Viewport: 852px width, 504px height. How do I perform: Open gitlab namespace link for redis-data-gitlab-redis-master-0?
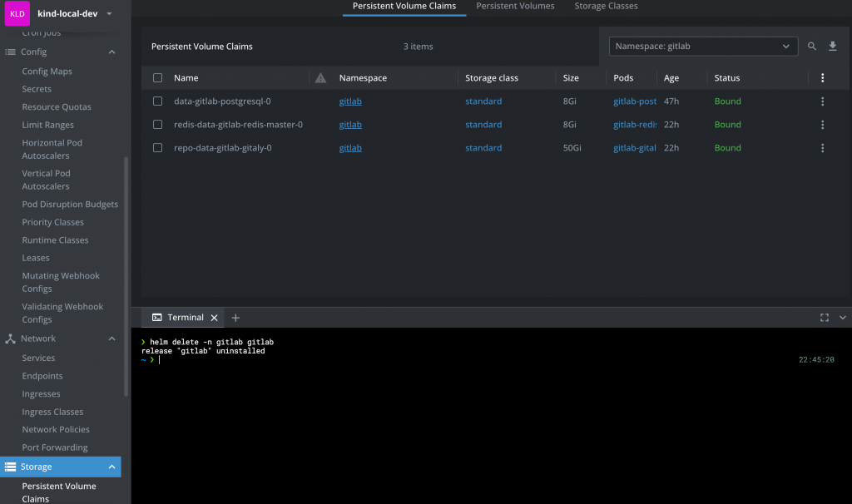pos(350,125)
